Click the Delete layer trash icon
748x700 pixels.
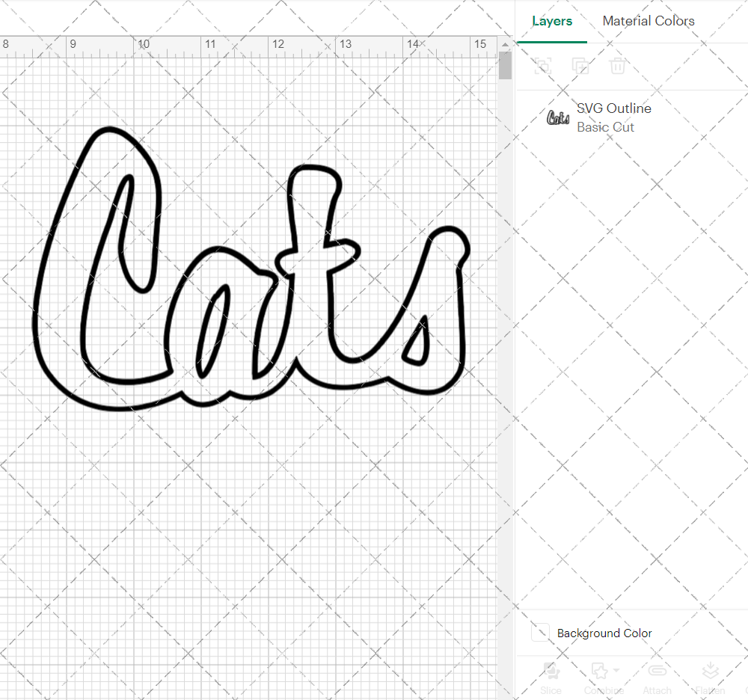(x=617, y=66)
